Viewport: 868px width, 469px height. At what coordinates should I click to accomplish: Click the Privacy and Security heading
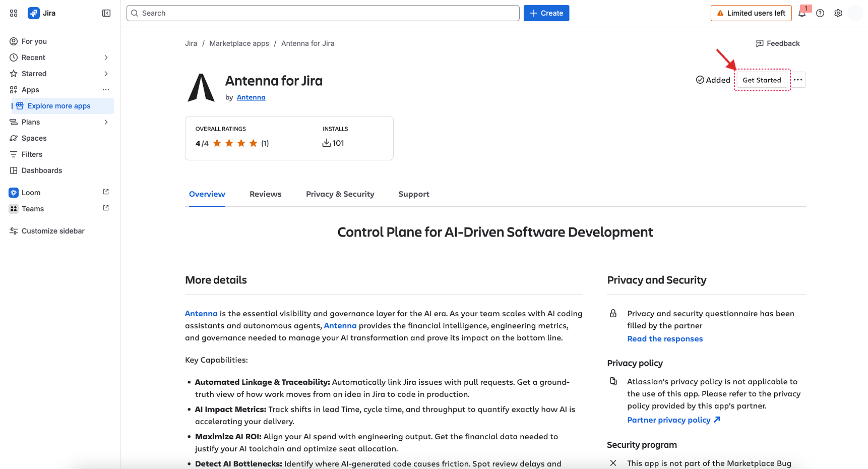click(x=657, y=280)
